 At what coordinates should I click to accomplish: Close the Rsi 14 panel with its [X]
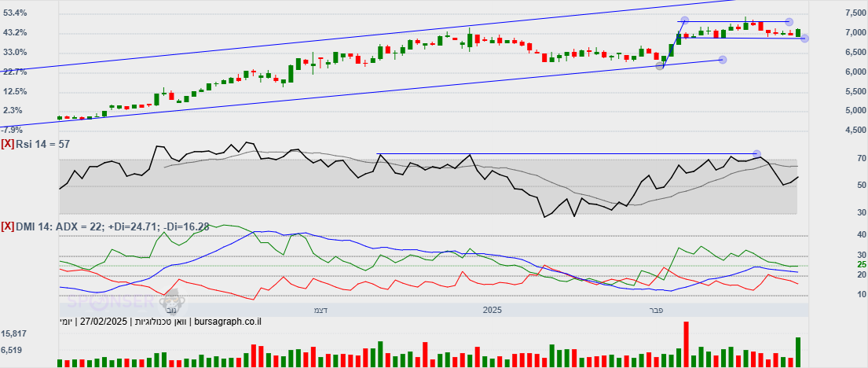[x=8, y=144]
